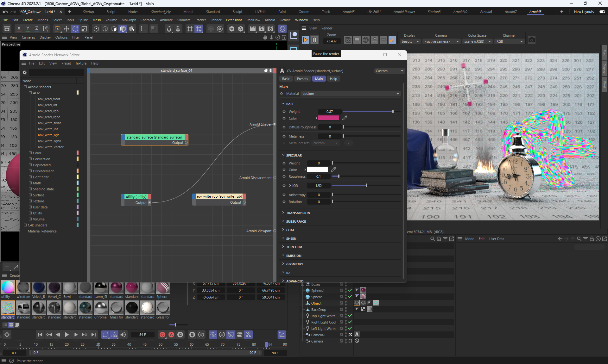Toggle the editor visibility tick for Sphere.1
The height and width of the screenshot is (364, 608).
pyautogui.click(x=350, y=290)
